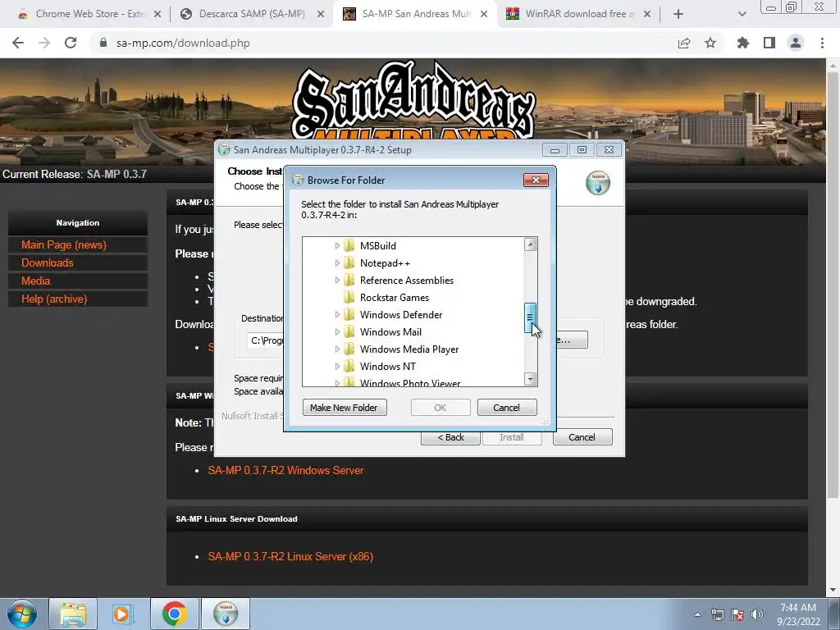
Task: Click the Windows Mail folder icon
Action: (349, 331)
